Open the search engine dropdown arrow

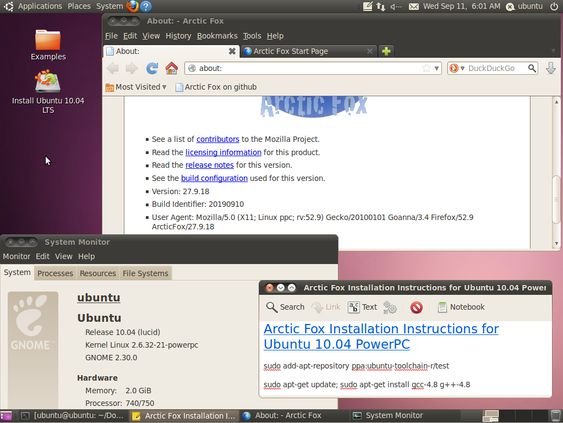click(462, 68)
